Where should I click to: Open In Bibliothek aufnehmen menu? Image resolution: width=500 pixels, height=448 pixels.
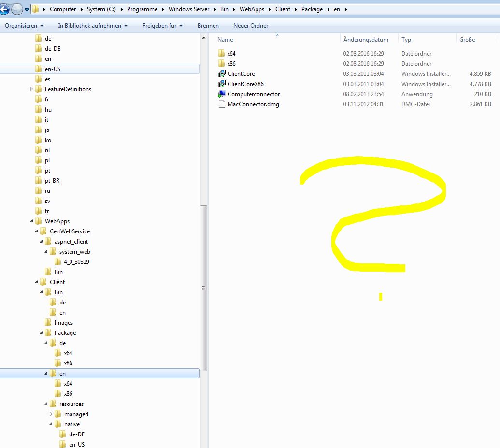click(93, 26)
